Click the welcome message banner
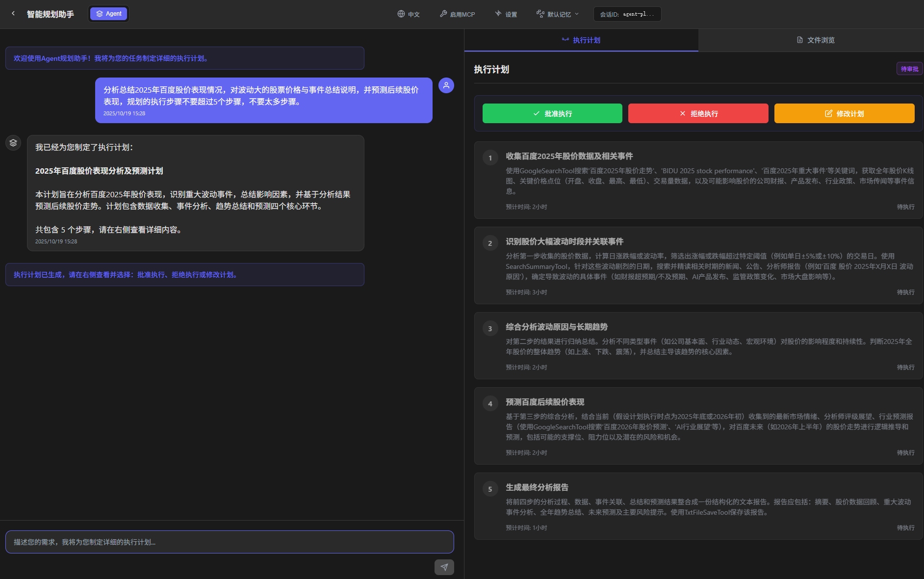Viewport: 924px width, 579px height. pos(185,58)
